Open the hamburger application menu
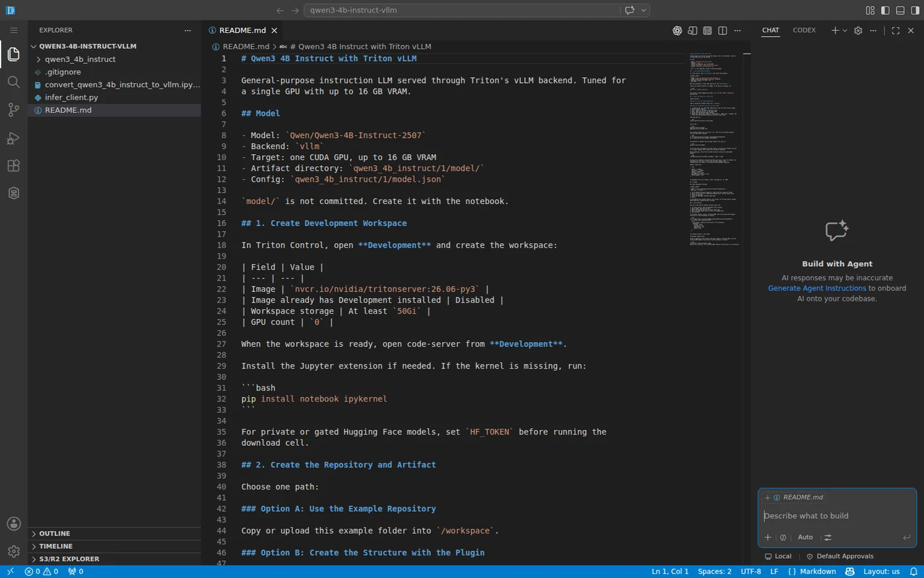This screenshot has height=578, width=924. (13, 30)
